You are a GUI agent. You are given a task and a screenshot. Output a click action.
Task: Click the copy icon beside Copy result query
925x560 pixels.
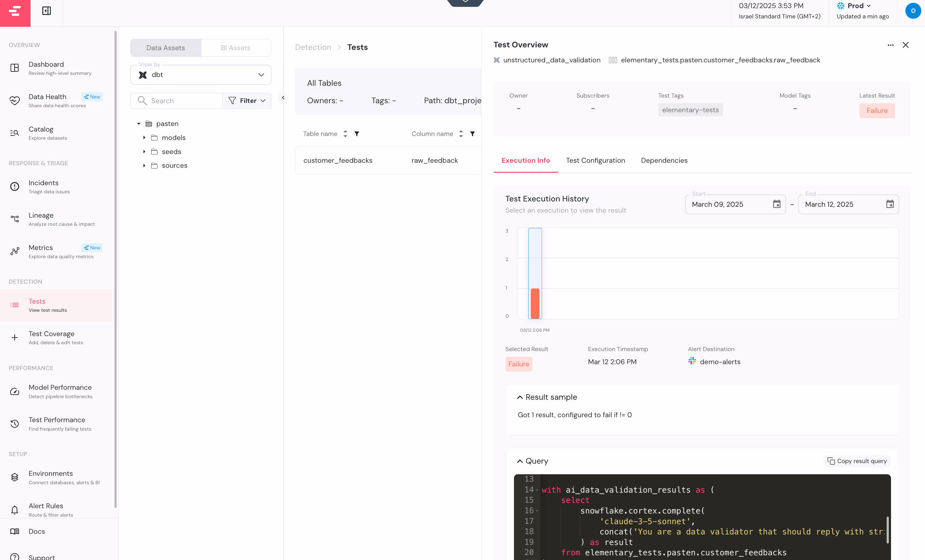(831, 461)
